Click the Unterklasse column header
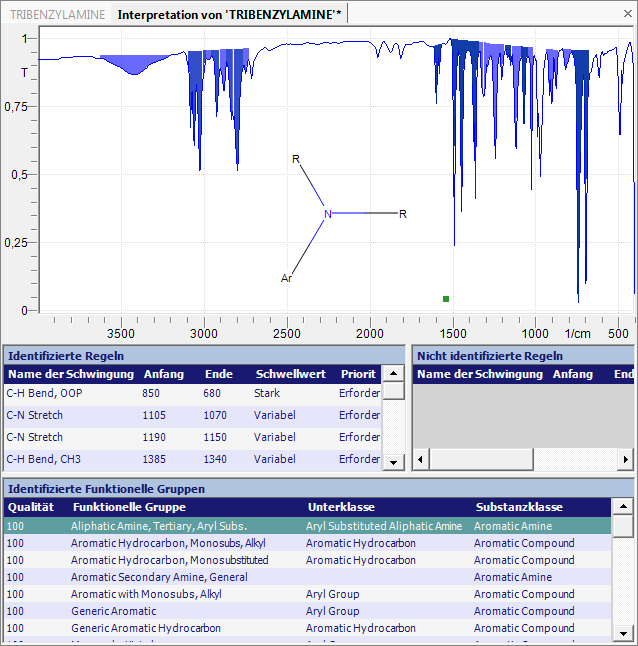Viewport: 638px width, 646px height. click(341, 507)
